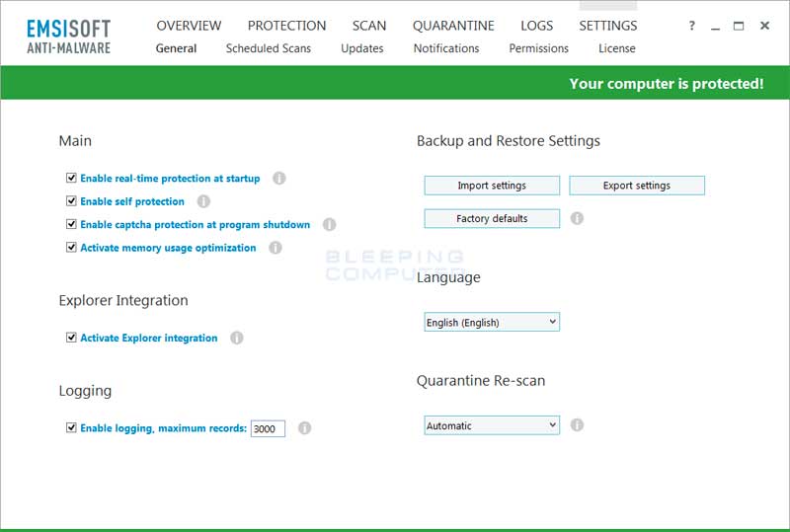Image resolution: width=790 pixels, height=532 pixels.
Task: Uncheck Enable logging checkbox
Action: [x=71, y=427]
